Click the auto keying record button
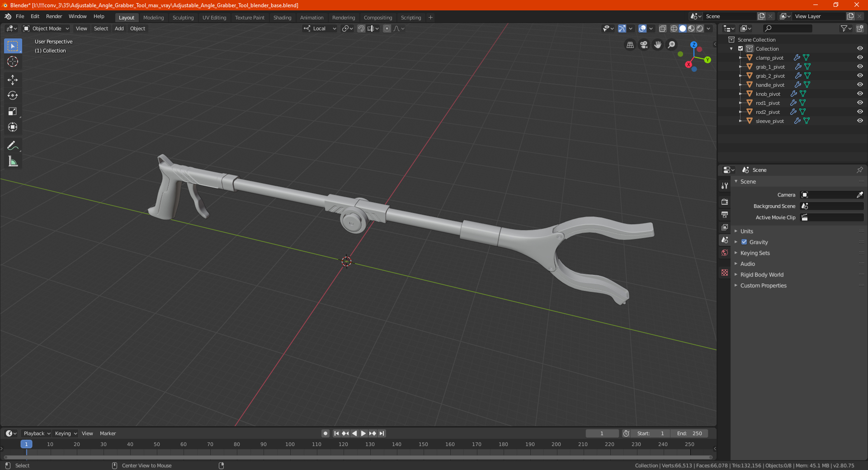This screenshot has height=470, width=868. pyautogui.click(x=325, y=433)
